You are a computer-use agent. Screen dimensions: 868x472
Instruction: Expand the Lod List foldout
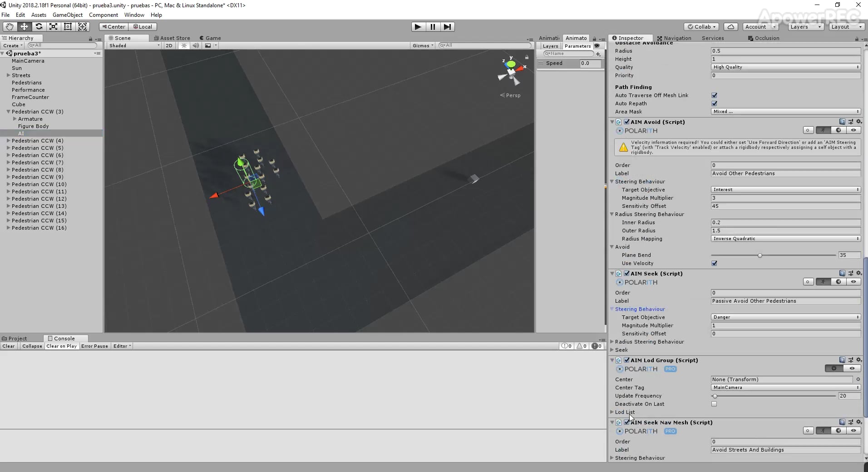click(x=612, y=412)
